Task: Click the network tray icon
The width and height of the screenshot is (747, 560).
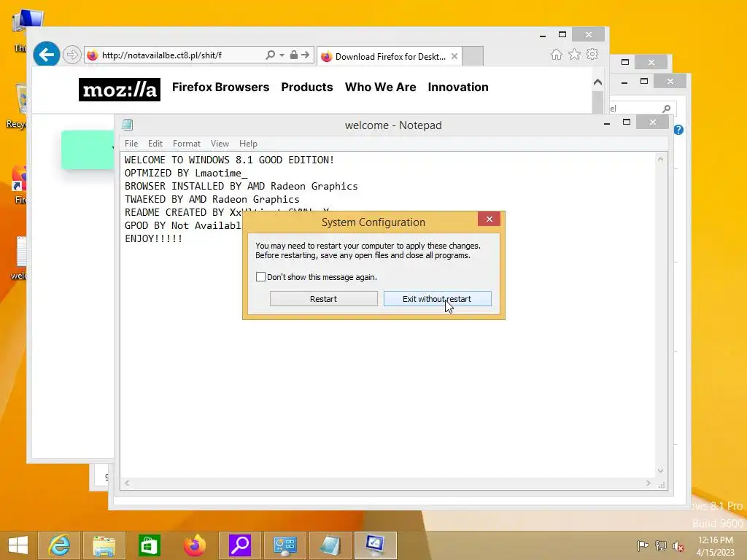Action: click(661, 545)
